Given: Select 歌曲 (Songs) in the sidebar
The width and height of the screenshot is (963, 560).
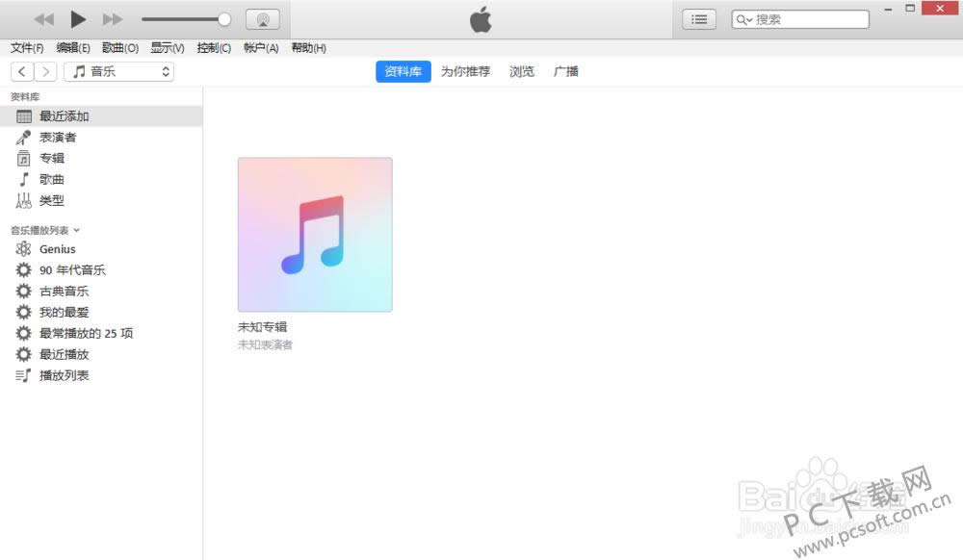Looking at the screenshot, I should pos(52,179).
